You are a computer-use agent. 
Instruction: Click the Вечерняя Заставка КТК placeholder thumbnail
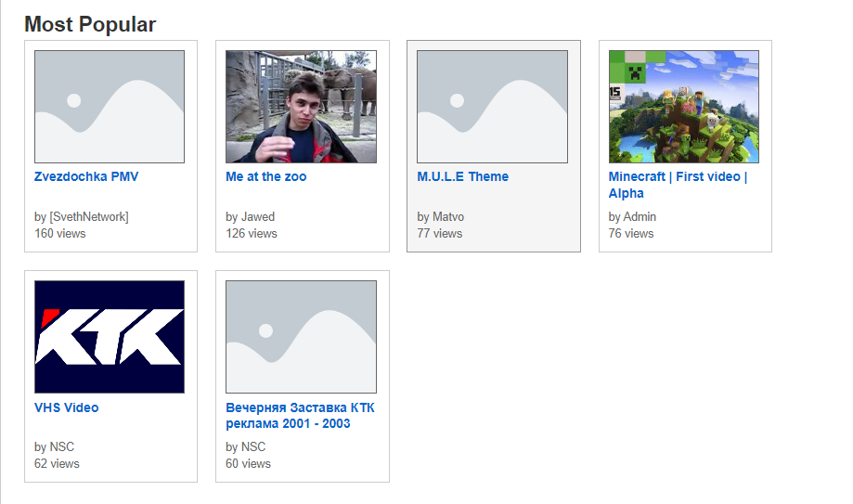[301, 337]
